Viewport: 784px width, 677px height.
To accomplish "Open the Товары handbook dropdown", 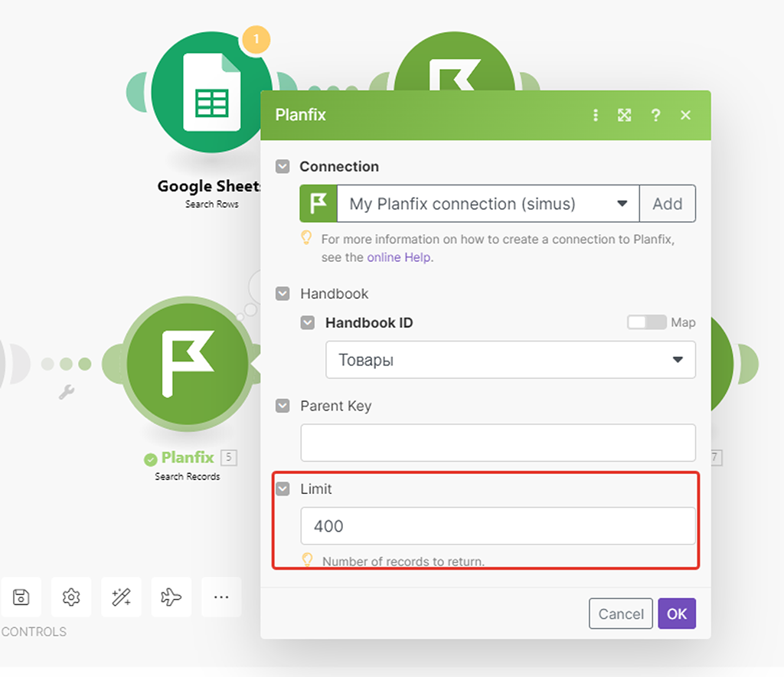I will tap(511, 359).
